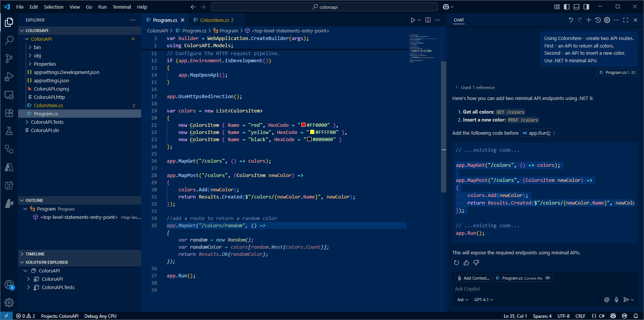Open the Terminal menu
644x320 pixels.
point(121,7)
